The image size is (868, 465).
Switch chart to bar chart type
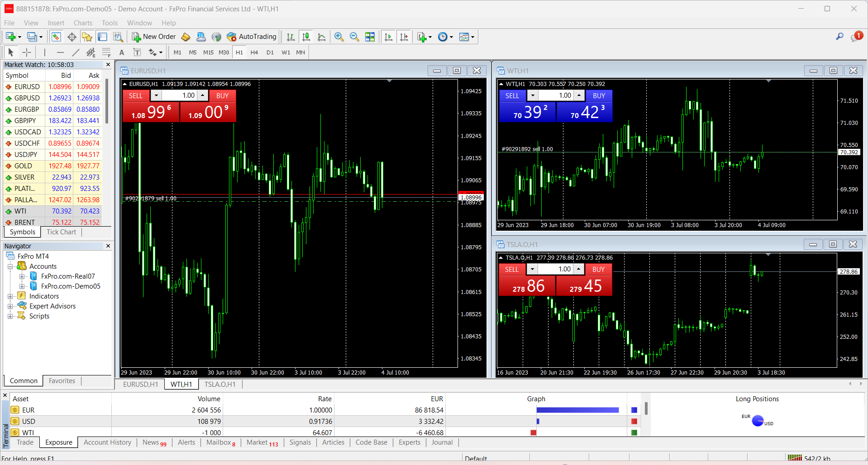coord(291,37)
